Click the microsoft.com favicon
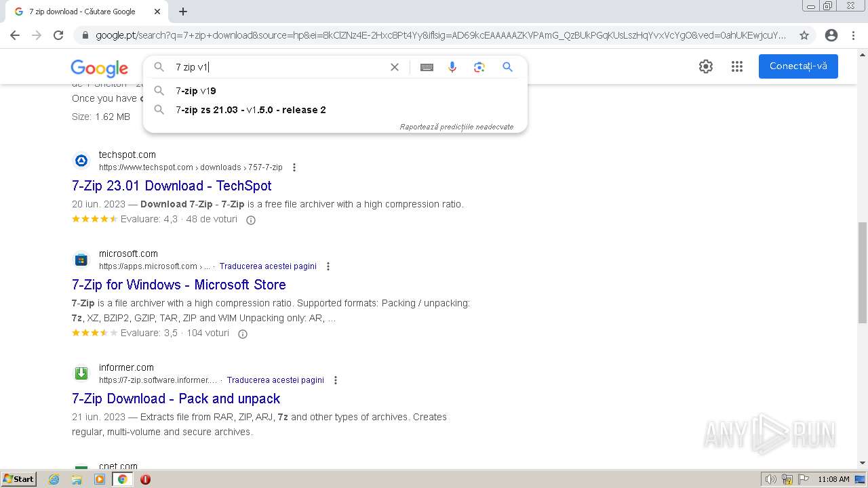868x488 pixels. click(x=81, y=260)
